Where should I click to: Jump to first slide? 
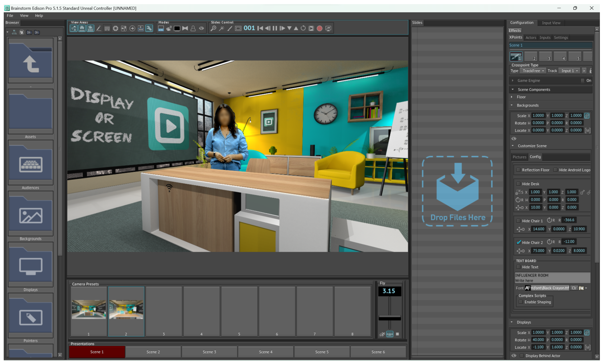tap(260, 29)
